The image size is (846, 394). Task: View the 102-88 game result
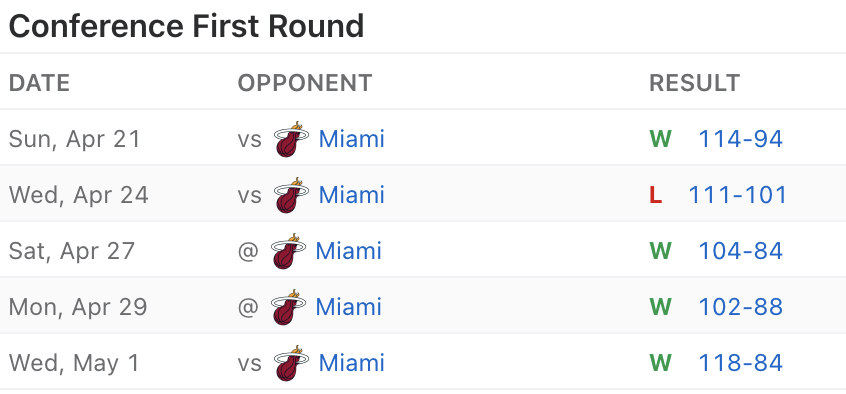pyautogui.click(x=740, y=307)
